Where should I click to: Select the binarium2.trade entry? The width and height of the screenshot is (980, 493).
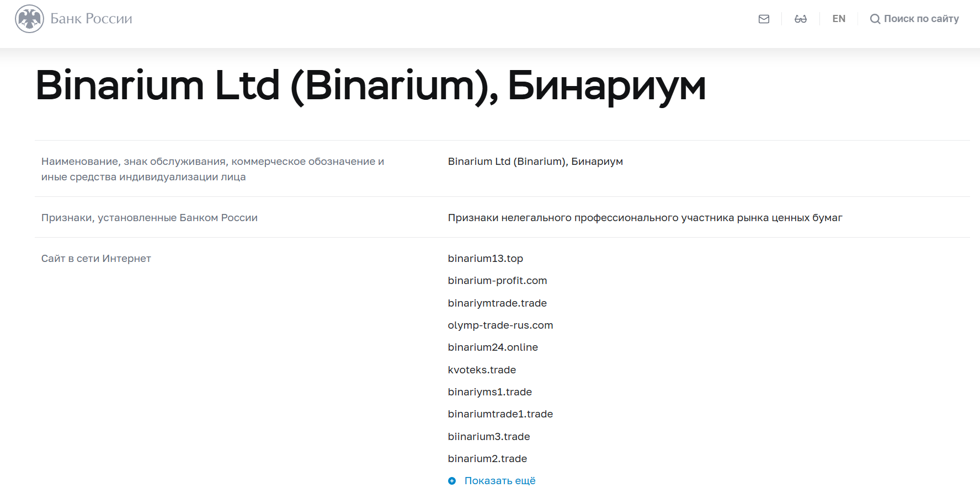click(x=487, y=459)
